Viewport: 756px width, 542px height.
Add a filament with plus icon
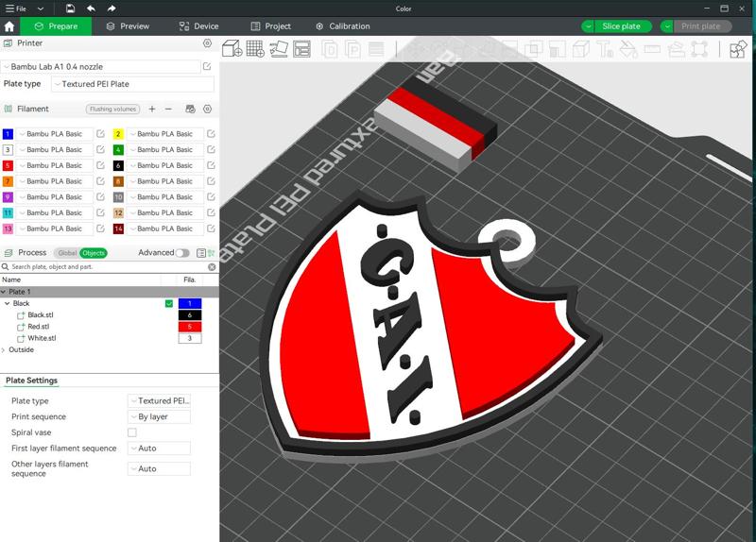pos(152,109)
